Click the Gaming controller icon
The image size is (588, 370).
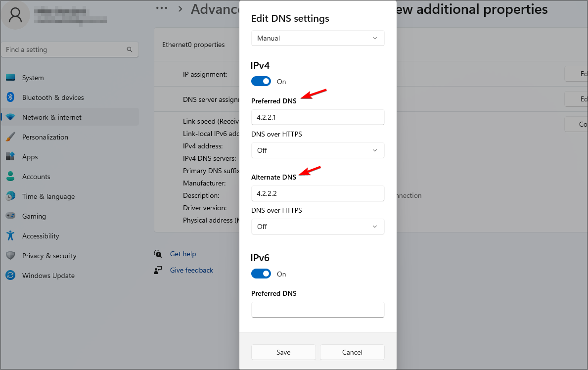click(x=11, y=216)
